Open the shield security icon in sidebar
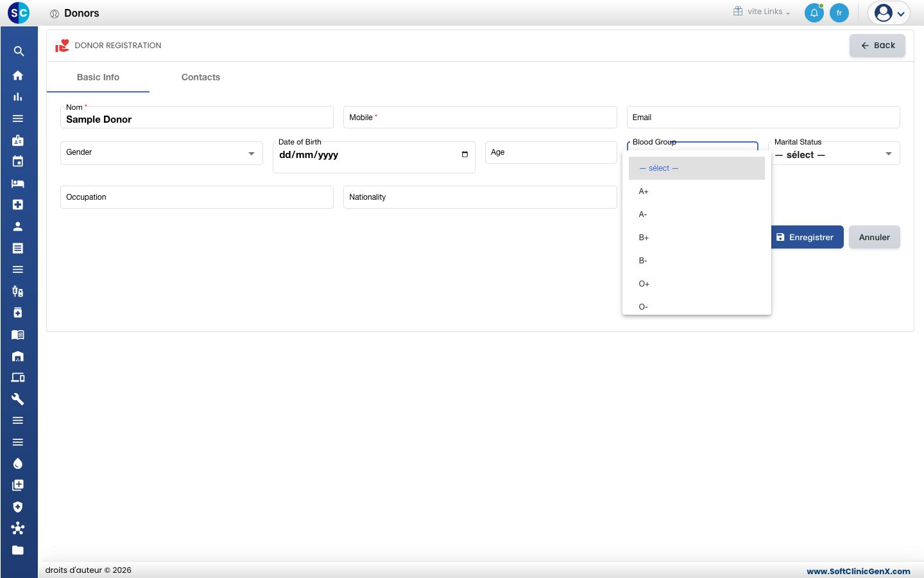Image resolution: width=924 pixels, height=578 pixels. 18,507
